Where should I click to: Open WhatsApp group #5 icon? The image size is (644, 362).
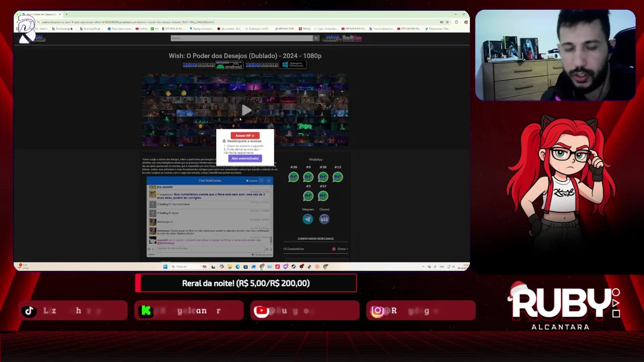pyautogui.click(x=308, y=196)
